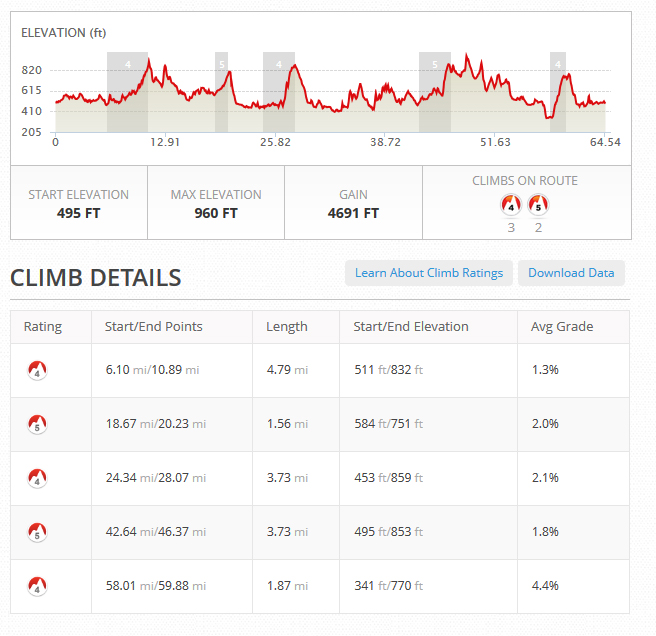Select the first shaded climb region on elevation chart
Screen dimensions: 656x636
point(127,92)
